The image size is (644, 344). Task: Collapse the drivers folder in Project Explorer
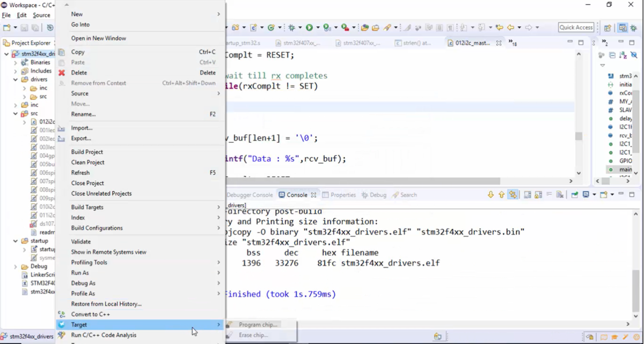tap(14, 79)
